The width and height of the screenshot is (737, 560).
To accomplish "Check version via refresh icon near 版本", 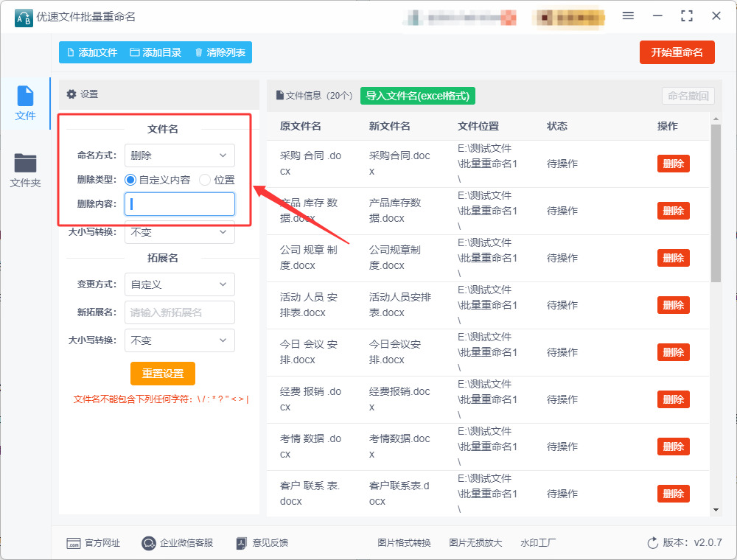I will click(x=653, y=543).
